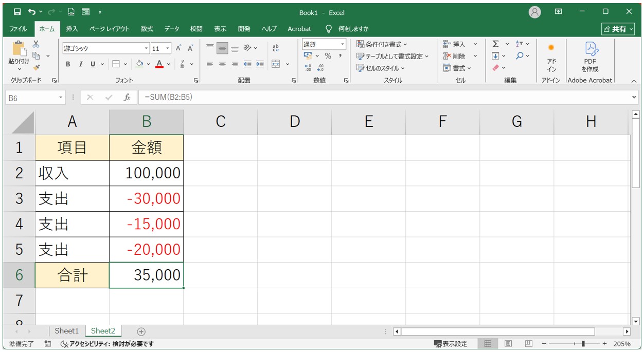644x352 pixels.
Task: Click the AutoSum sigma icon
Action: click(x=495, y=44)
